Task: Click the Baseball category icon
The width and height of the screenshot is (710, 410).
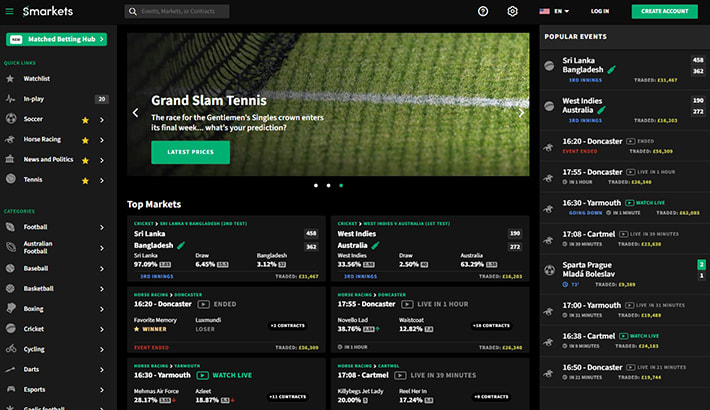Action: (x=10, y=268)
